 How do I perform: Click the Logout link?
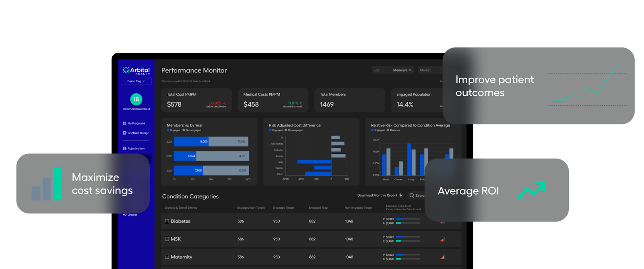click(130, 215)
